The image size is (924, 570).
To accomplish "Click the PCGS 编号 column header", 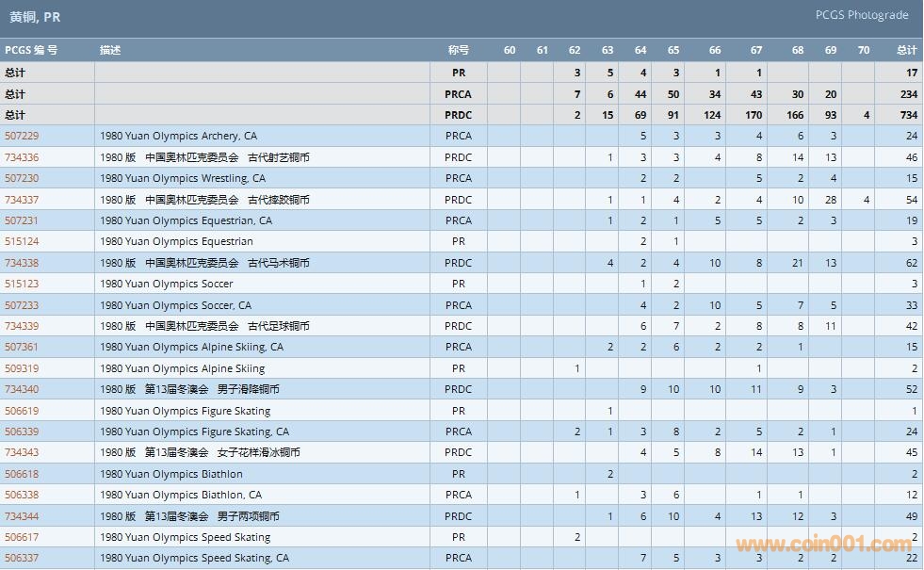I will point(31,50).
